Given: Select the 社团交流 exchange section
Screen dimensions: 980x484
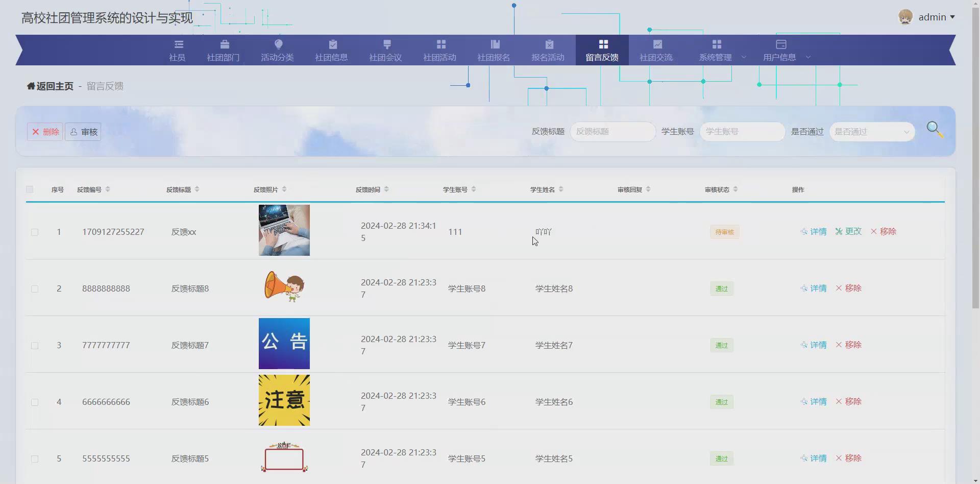Looking at the screenshot, I should tap(656, 51).
